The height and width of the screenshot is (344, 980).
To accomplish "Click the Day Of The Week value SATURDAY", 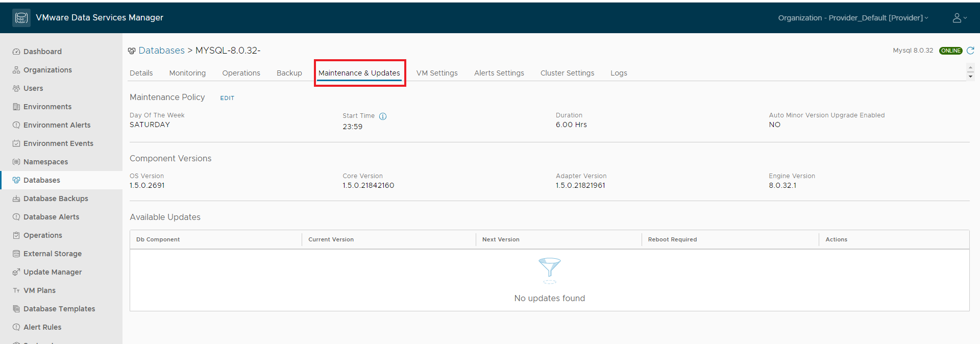I will click(150, 125).
